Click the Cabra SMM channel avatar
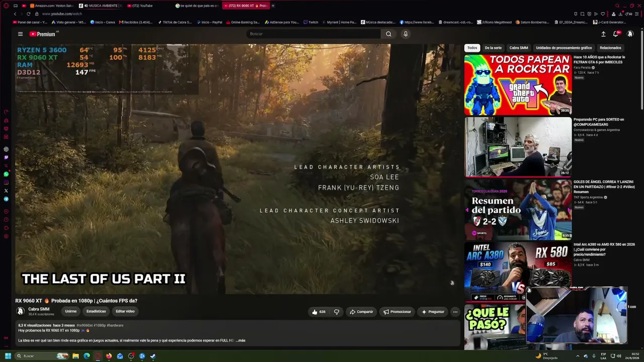This screenshot has height=362, width=644. (21, 311)
